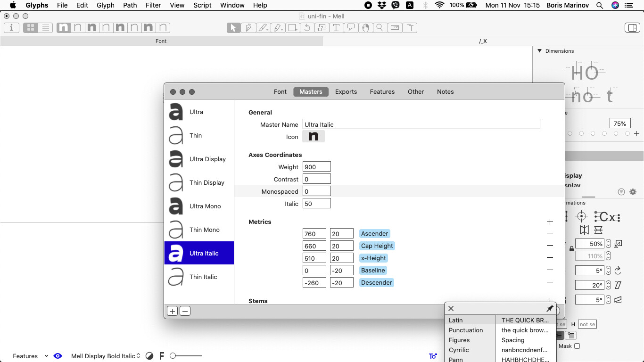Viewport: 644px width, 362px height.
Task: Remove the Ascender metric with minus button
Action: coord(550,233)
